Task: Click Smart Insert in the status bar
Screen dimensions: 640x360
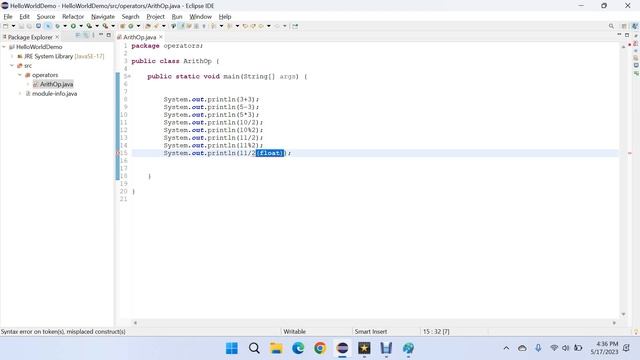Action: (371, 332)
